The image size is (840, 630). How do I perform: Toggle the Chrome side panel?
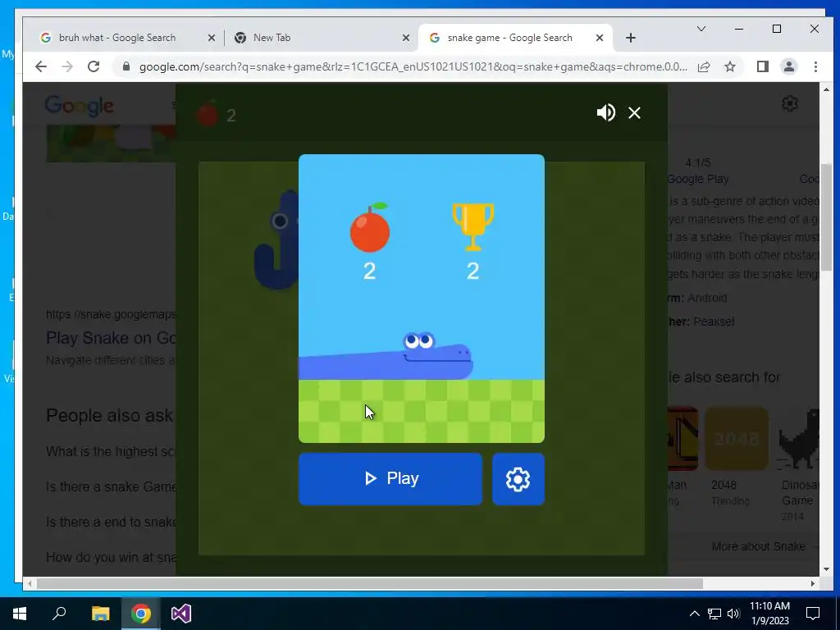pyautogui.click(x=762, y=66)
